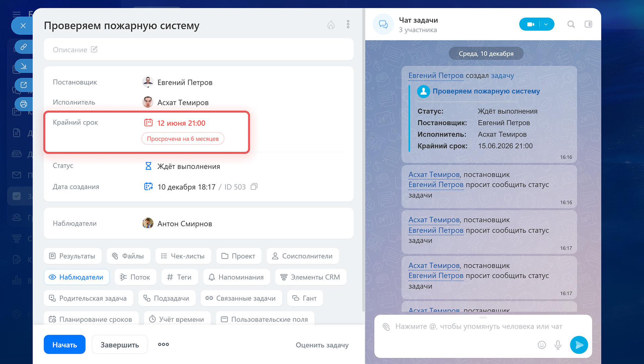Click the print icon on side tab

click(23, 104)
